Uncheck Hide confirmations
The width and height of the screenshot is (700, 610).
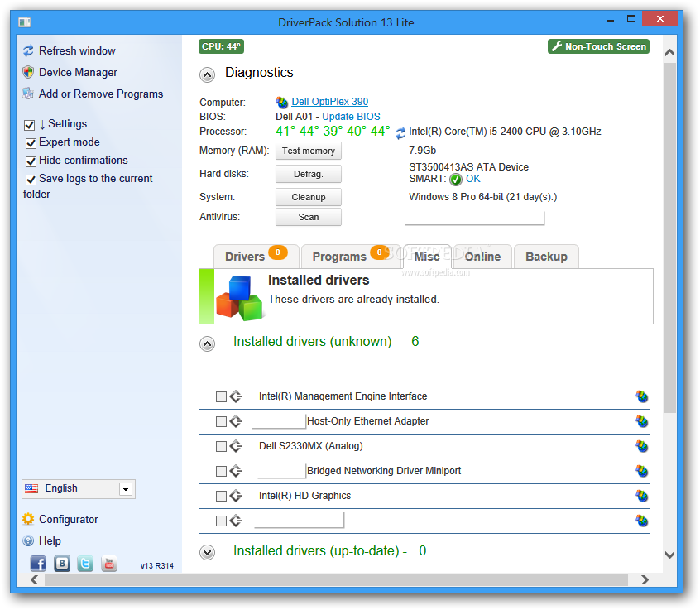point(31,161)
